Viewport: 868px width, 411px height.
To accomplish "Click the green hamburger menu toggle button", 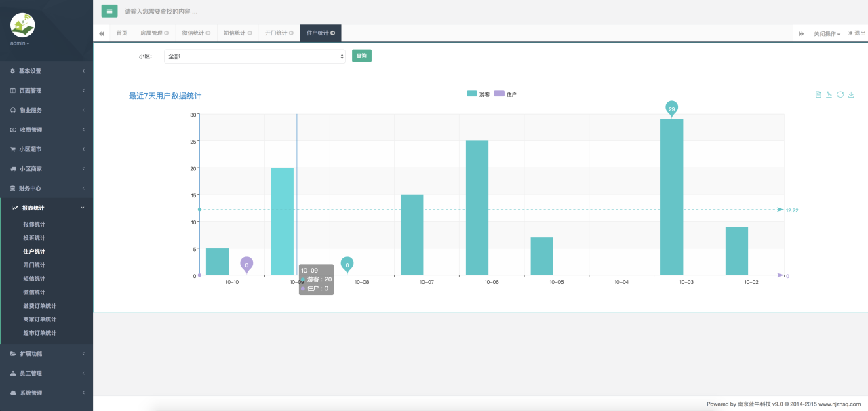I will [109, 11].
